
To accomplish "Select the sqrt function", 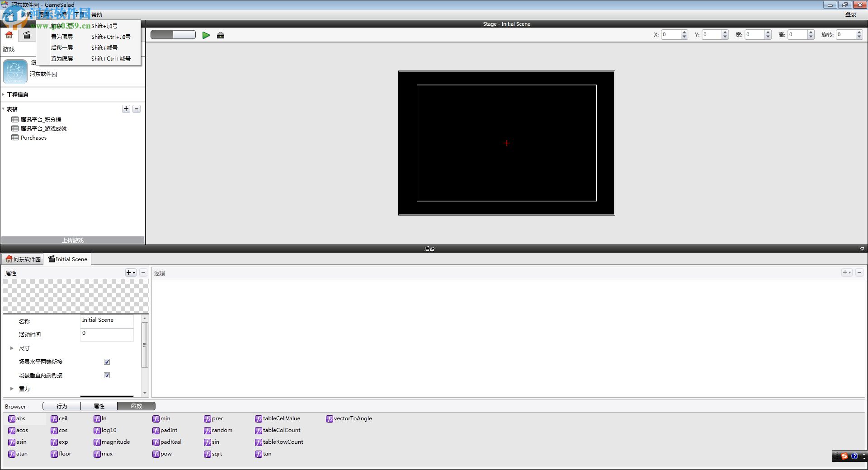I will click(x=213, y=454).
